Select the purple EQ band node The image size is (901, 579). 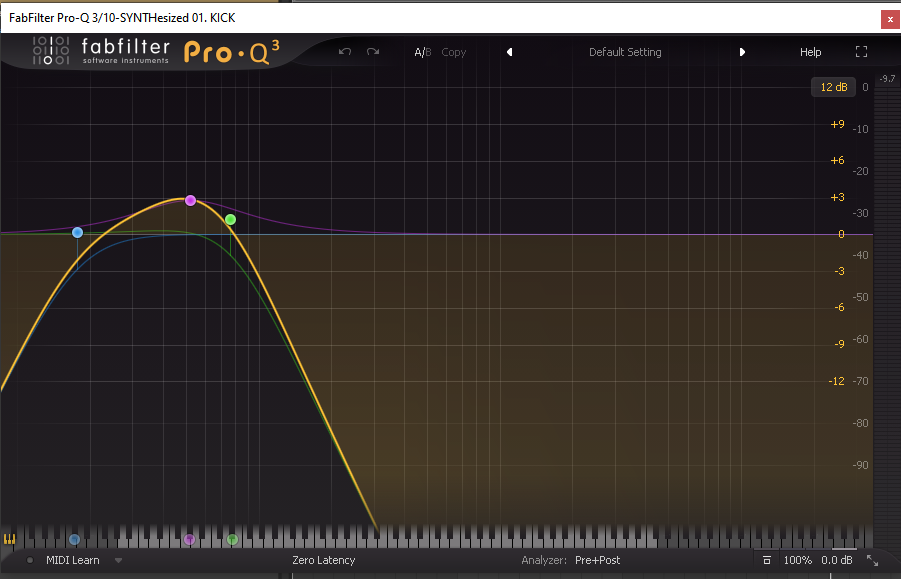click(190, 201)
